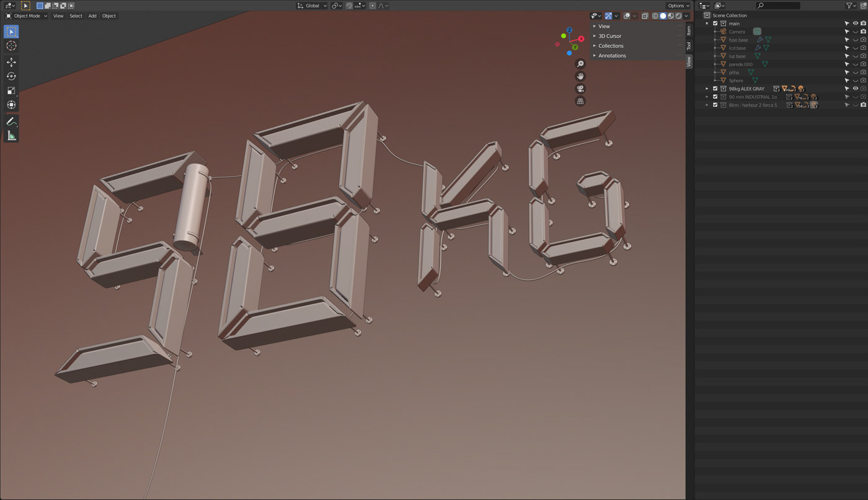Click the outliner search field
This screenshot has height=500, width=868.
[x=777, y=6]
